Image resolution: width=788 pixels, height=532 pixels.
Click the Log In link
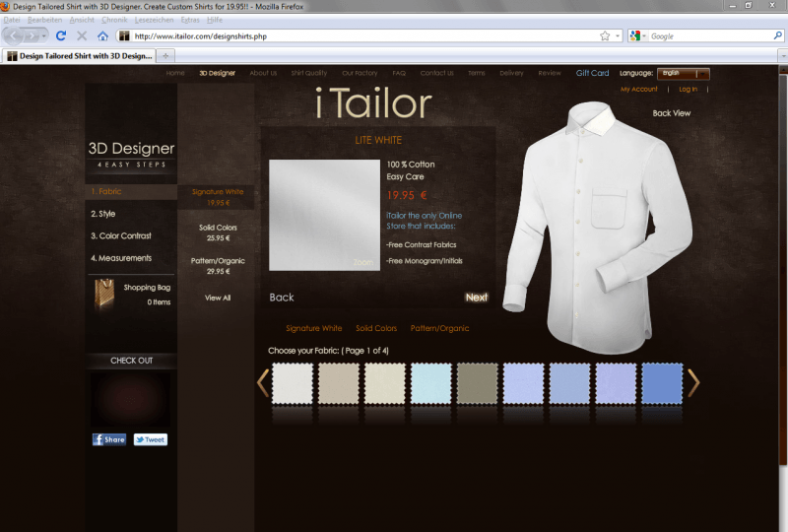[688, 89]
